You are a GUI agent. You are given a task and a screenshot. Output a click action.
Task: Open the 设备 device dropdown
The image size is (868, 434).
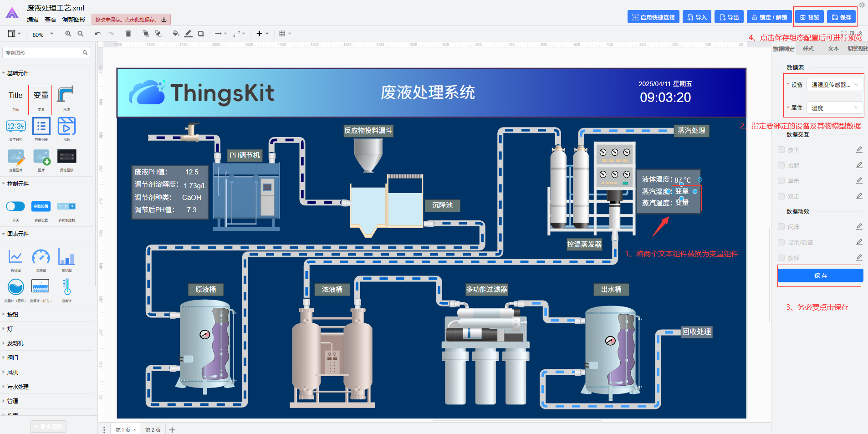(x=834, y=85)
